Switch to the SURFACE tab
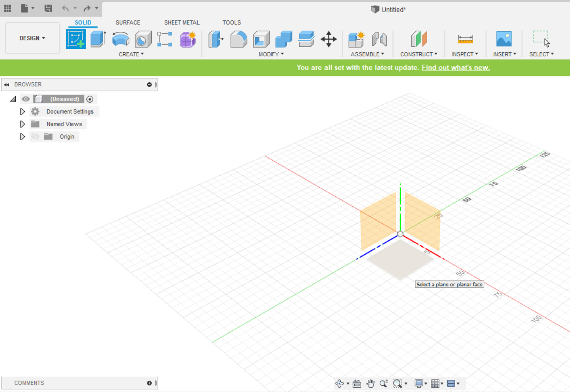 point(128,23)
